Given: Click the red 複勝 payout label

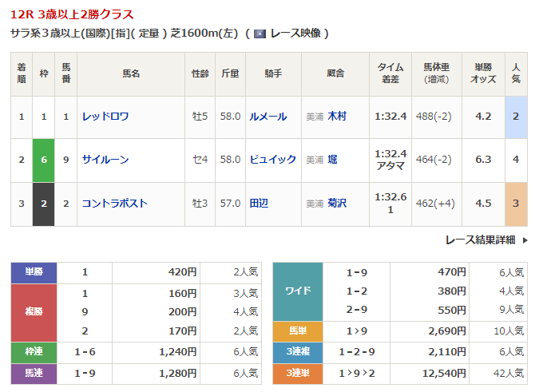Looking at the screenshot, I should tap(34, 312).
